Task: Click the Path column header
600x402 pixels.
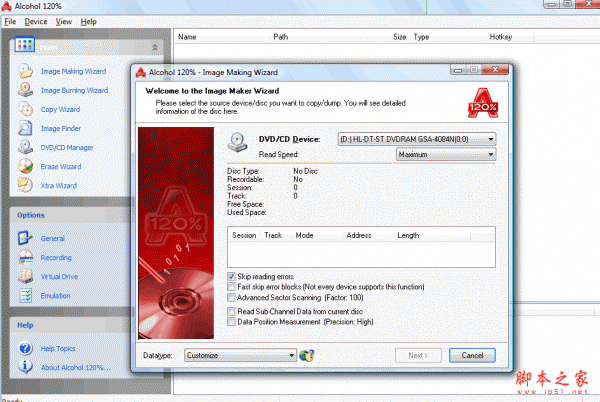Action: pos(317,37)
